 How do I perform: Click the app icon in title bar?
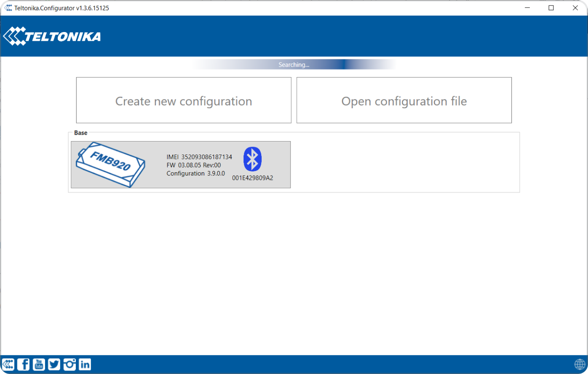(x=8, y=8)
